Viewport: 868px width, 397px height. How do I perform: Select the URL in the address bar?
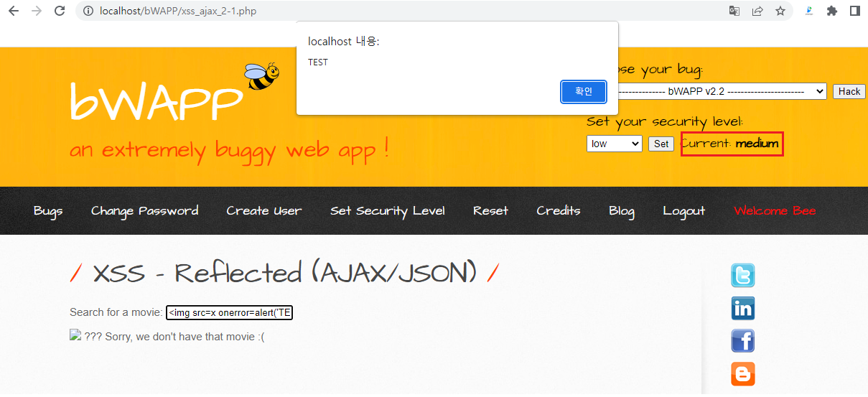coord(178,11)
